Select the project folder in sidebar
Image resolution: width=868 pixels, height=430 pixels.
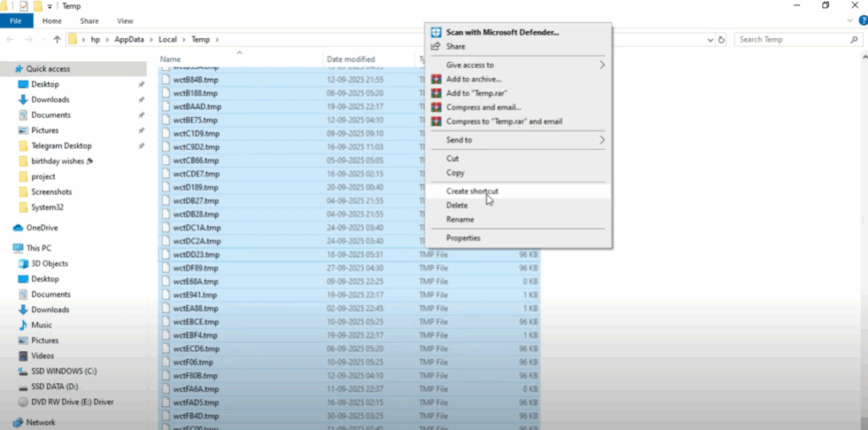coord(43,176)
